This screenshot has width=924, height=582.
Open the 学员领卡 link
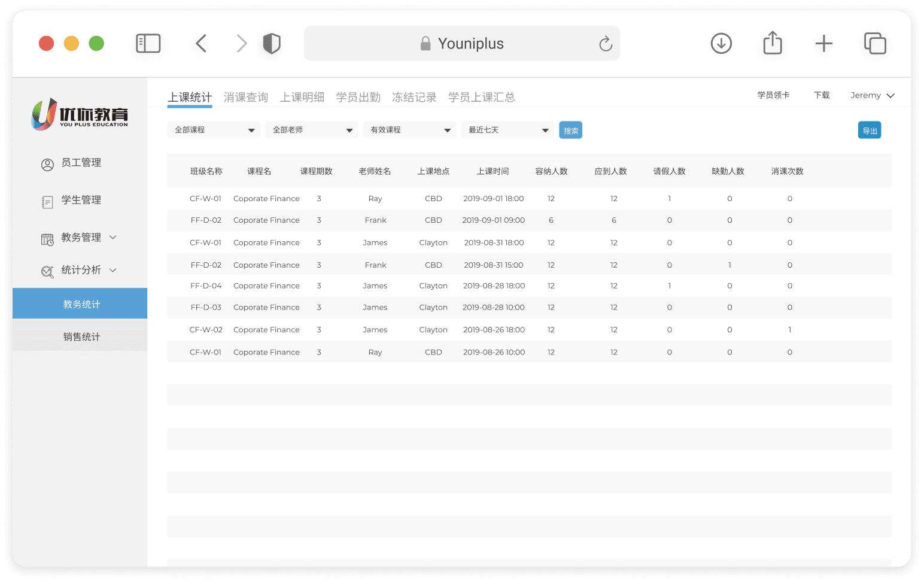pos(773,95)
